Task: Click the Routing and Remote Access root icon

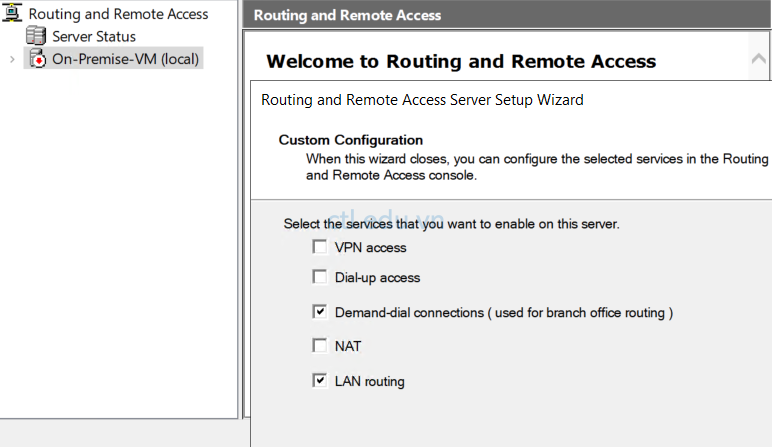Action: (x=12, y=13)
